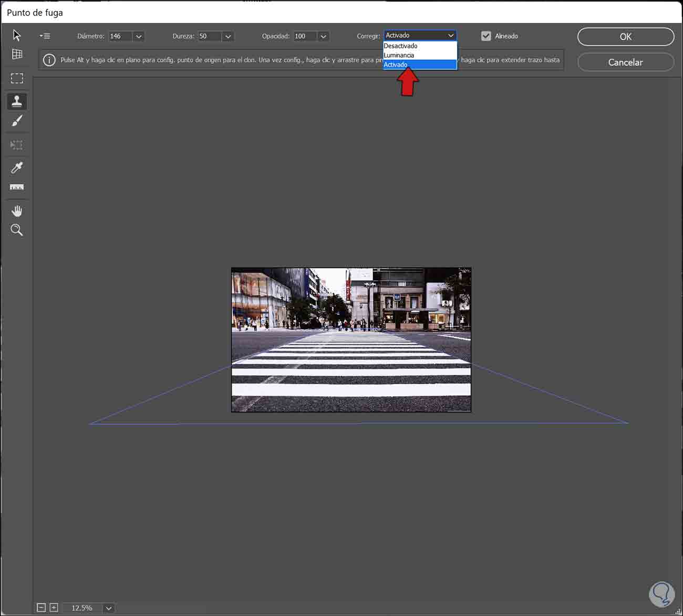Open the Opacidad dropdown arrow
This screenshot has width=683, height=616.
click(323, 36)
